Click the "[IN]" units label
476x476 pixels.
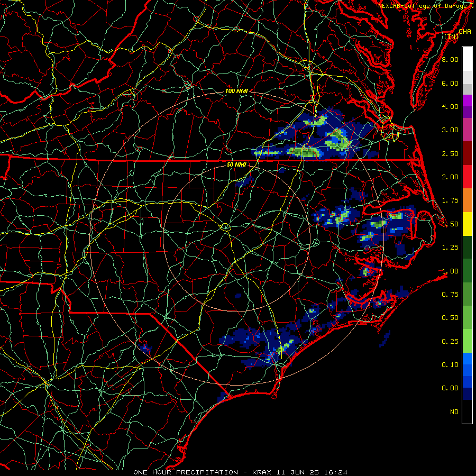[x=452, y=36]
